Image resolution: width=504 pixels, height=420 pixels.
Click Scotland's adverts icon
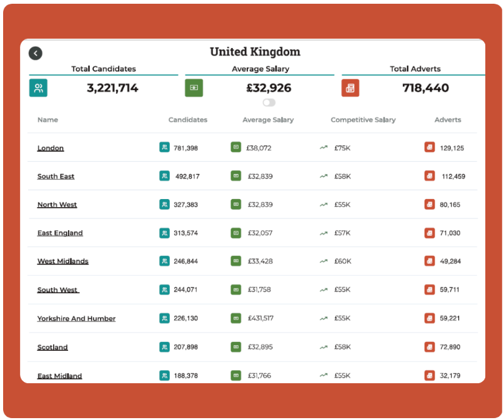tap(430, 346)
